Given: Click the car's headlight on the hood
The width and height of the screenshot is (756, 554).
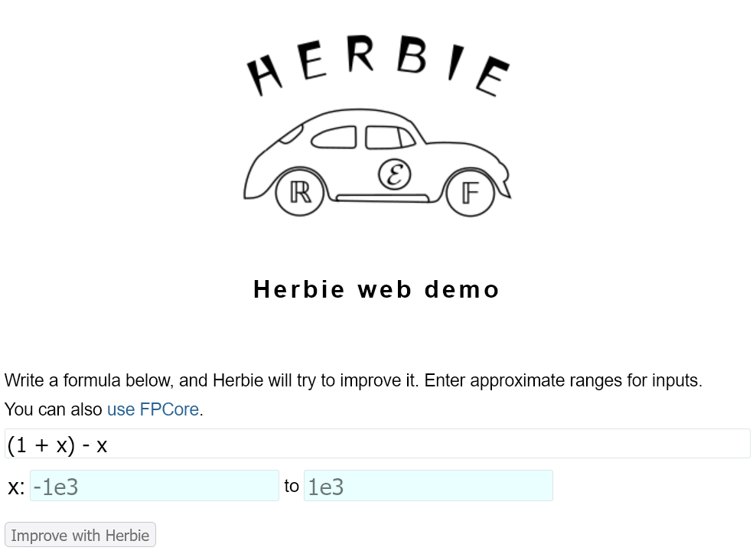Looking at the screenshot, I should coord(291,135).
